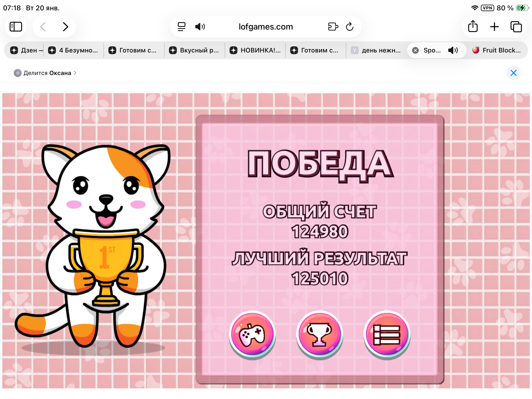
Task: Open a new tab with the plus icon
Action: pyautogui.click(x=494, y=26)
